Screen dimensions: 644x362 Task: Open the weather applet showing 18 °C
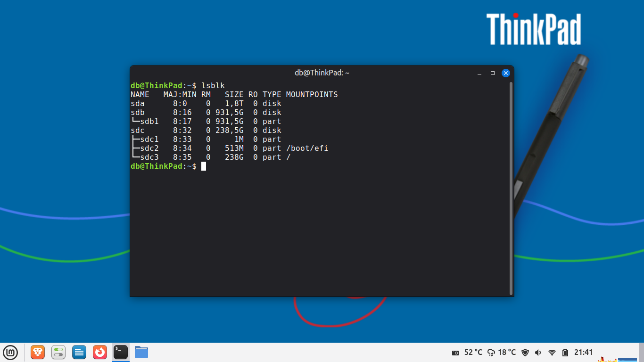pyautogui.click(x=502, y=353)
